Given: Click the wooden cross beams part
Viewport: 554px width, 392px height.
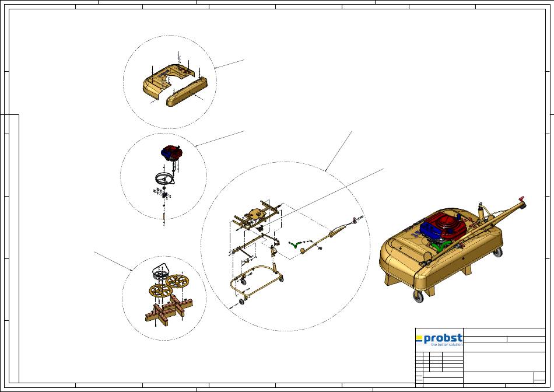Looking at the screenshot, I should [169, 309].
